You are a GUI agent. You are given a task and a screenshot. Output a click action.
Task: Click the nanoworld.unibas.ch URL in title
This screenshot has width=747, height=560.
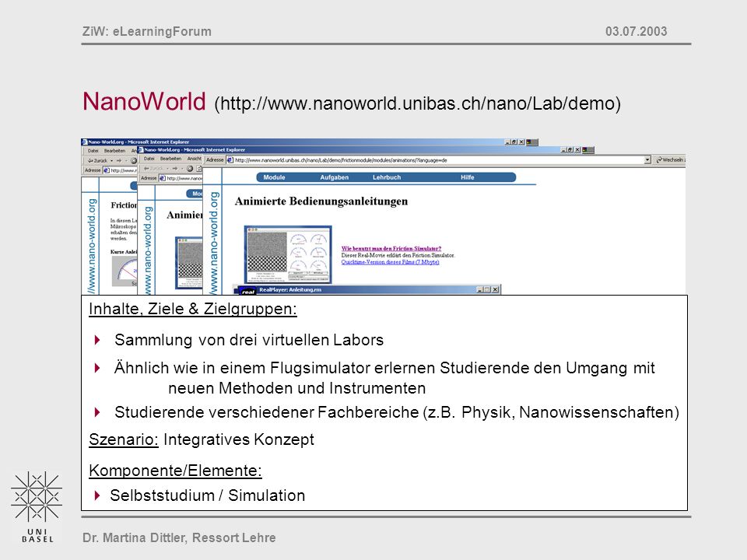pyautogui.click(x=418, y=103)
